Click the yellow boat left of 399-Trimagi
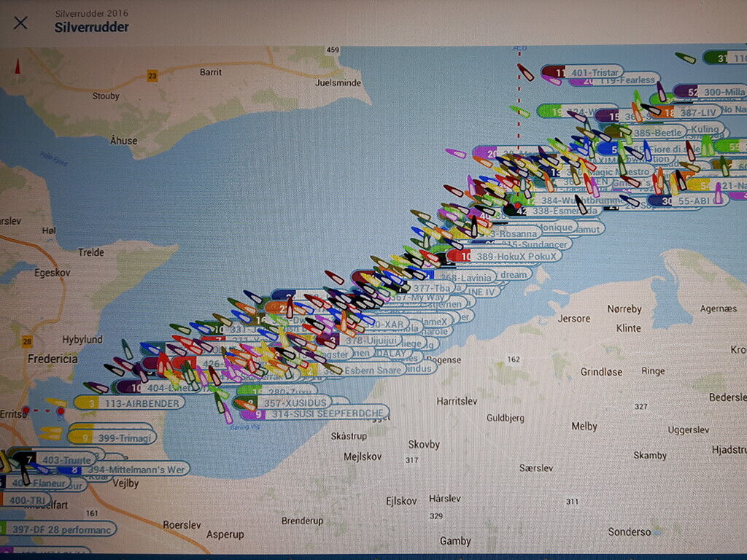This screenshot has width=747, height=560. pyautogui.click(x=51, y=433)
